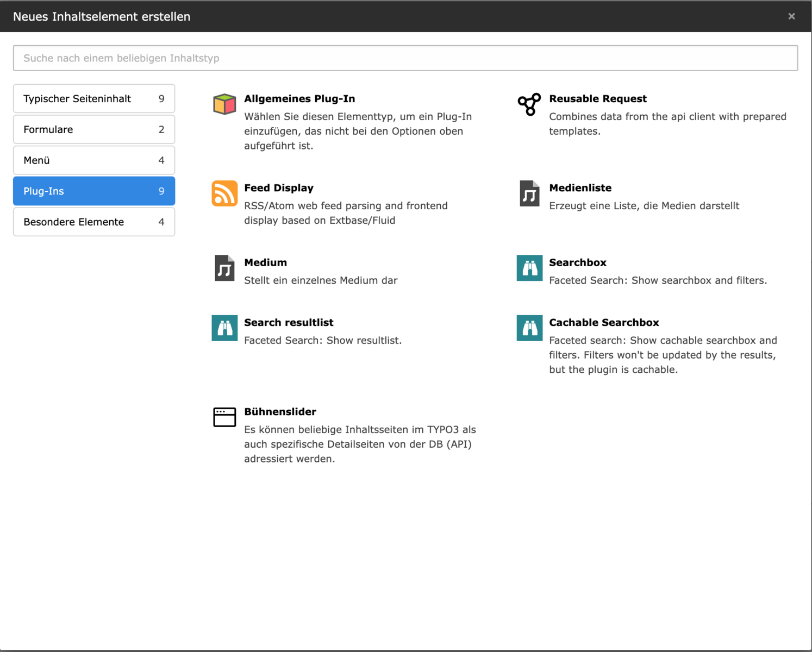Choose the Bühnenslider window icon
This screenshot has width=812, height=652.
point(224,417)
